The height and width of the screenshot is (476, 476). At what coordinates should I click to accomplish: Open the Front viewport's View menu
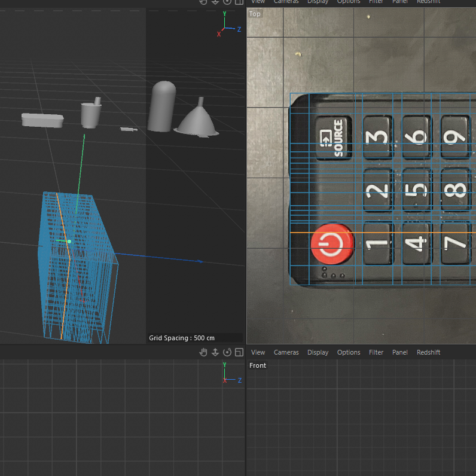click(258, 352)
